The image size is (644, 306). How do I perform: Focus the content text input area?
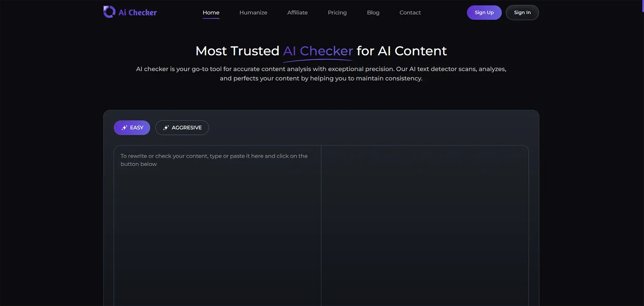tap(217, 219)
